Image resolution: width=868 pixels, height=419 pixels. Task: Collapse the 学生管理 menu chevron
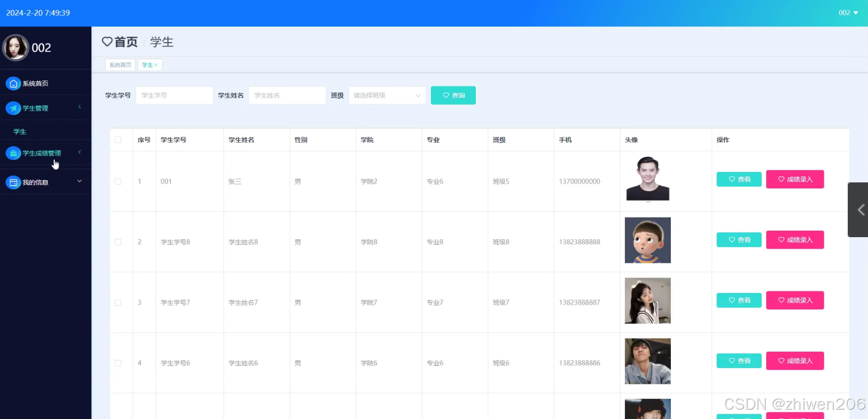pyautogui.click(x=79, y=107)
